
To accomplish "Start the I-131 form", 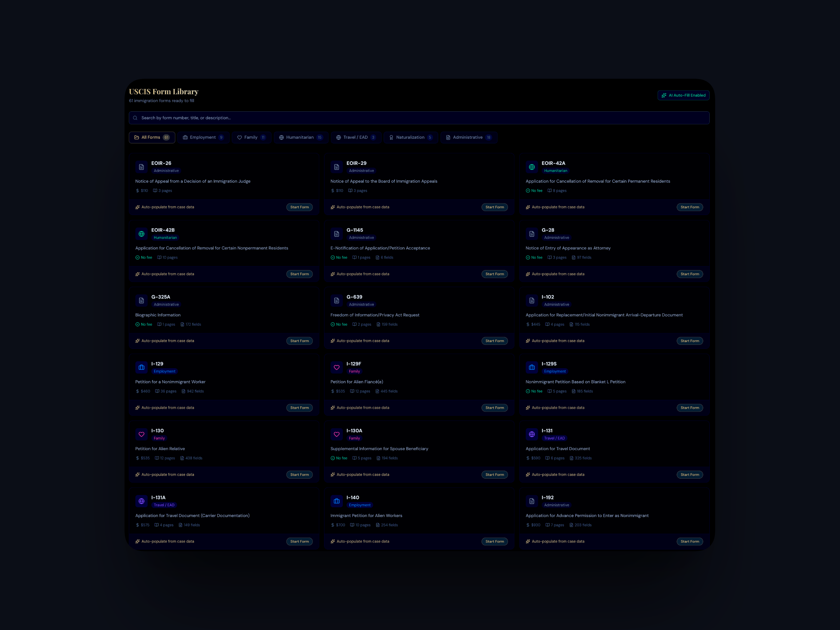I will (690, 475).
